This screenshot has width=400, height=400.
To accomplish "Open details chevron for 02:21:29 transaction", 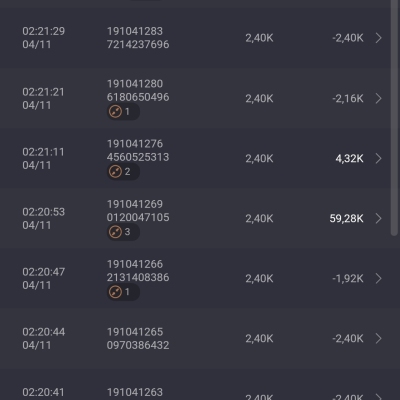I will coord(378,38).
